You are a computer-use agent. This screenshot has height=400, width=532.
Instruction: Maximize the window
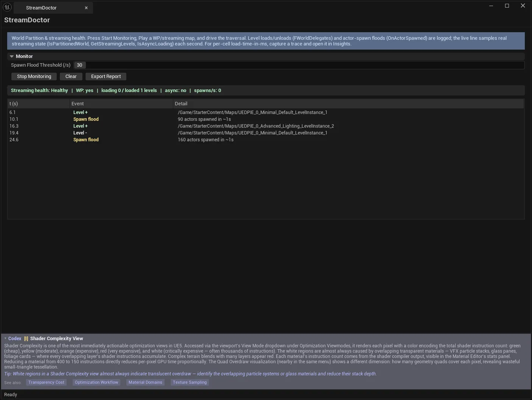click(507, 6)
